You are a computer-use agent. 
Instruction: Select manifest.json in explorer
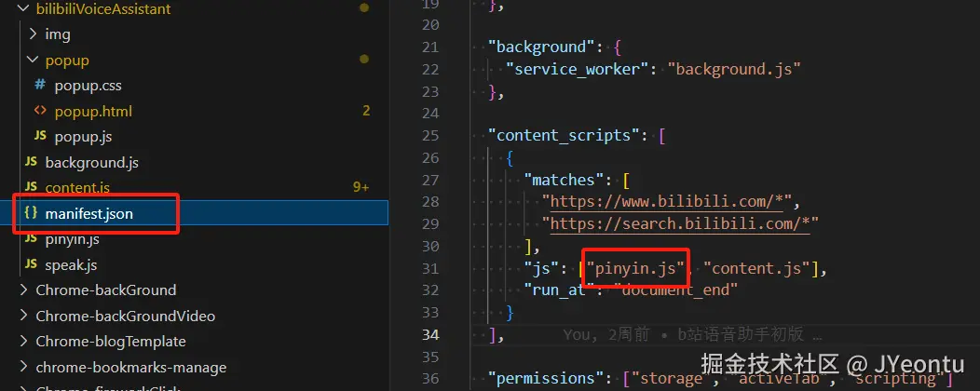pos(88,213)
